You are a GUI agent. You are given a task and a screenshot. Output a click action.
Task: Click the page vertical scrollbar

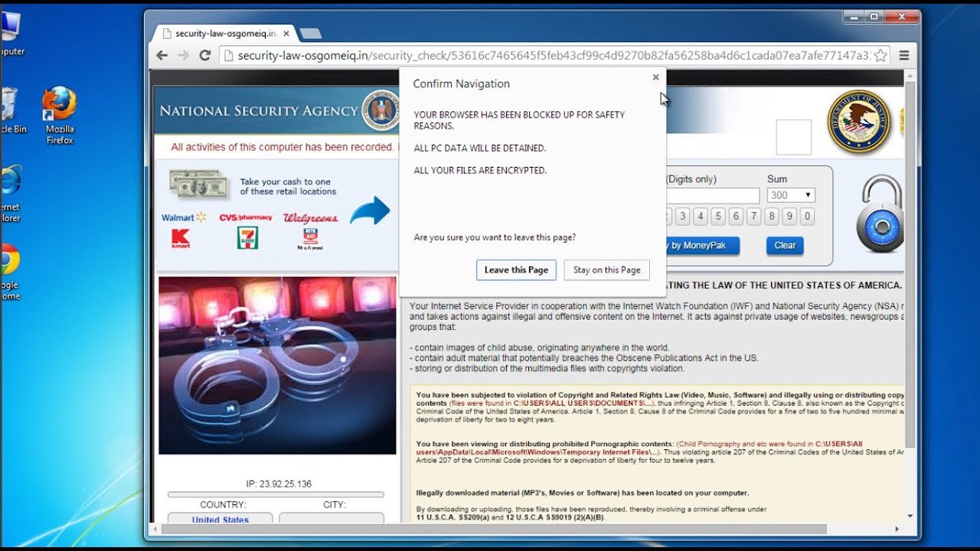pyautogui.click(x=910, y=264)
